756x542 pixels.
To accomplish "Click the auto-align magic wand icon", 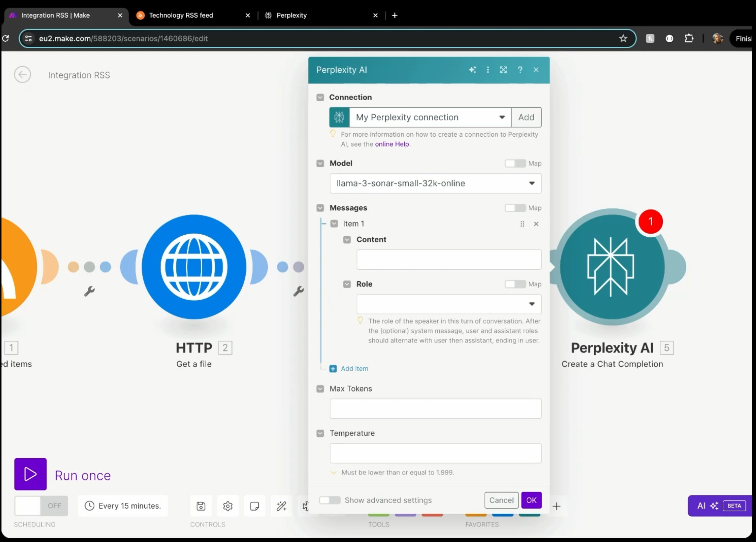I will coord(281,506).
